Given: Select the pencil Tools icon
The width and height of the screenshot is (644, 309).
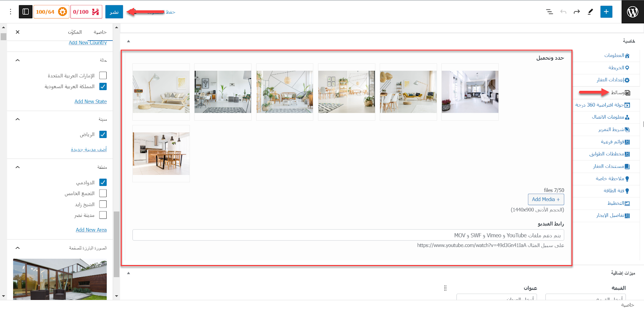Looking at the screenshot, I should point(590,12).
